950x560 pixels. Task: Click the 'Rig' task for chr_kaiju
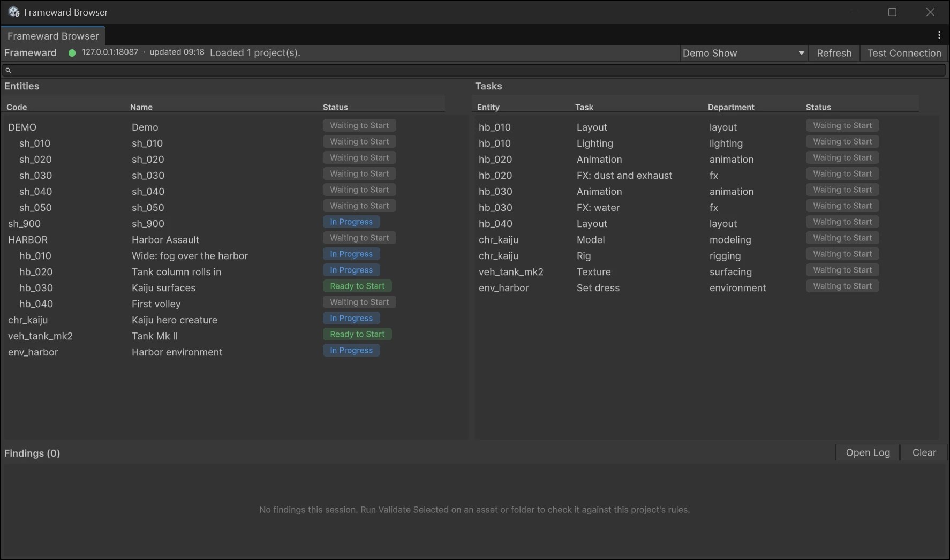click(584, 255)
